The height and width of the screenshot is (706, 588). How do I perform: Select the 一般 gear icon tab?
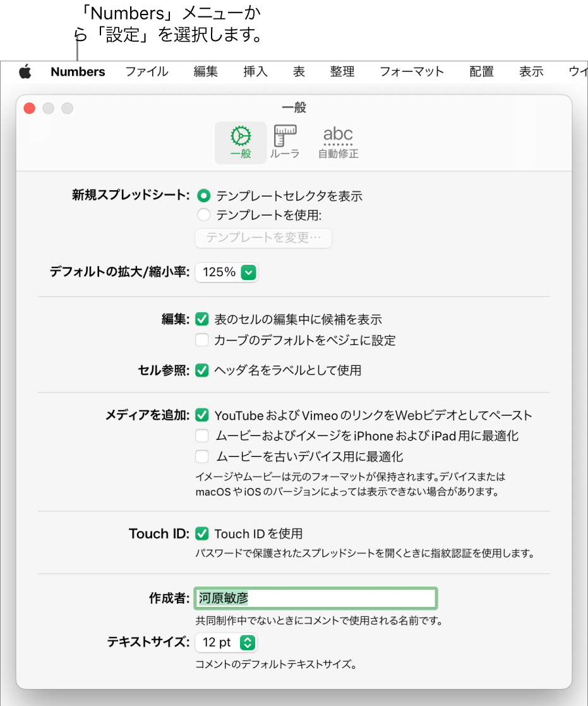[241, 142]
